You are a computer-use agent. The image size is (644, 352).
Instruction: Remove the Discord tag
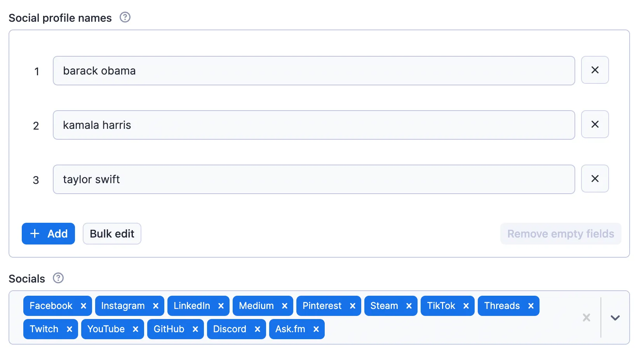pos(258,329)
